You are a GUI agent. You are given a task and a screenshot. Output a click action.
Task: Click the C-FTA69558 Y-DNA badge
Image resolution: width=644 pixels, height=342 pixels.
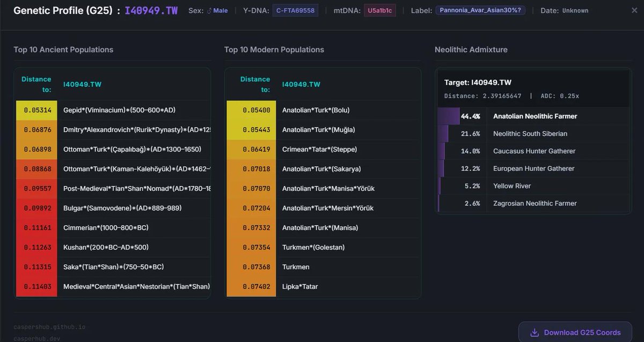295,10
